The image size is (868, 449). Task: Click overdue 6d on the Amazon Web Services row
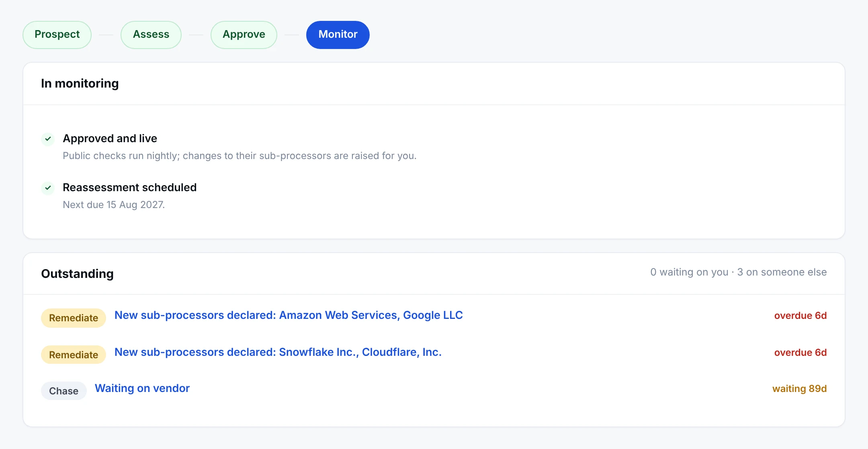pyautogui.click(x=800, y=316)
